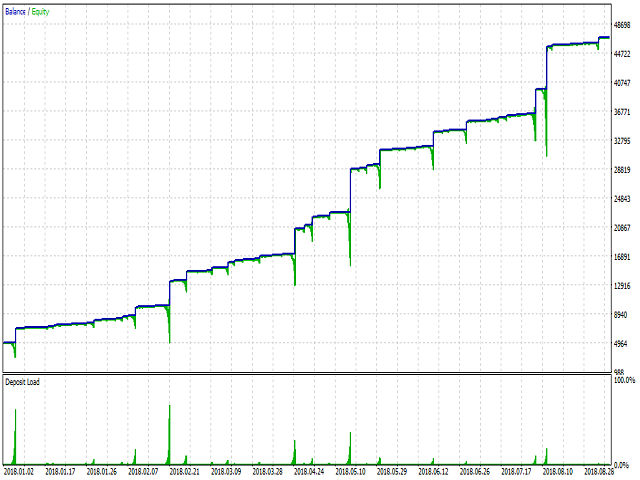Click the 2018.03.09 date label

point(226,472)
